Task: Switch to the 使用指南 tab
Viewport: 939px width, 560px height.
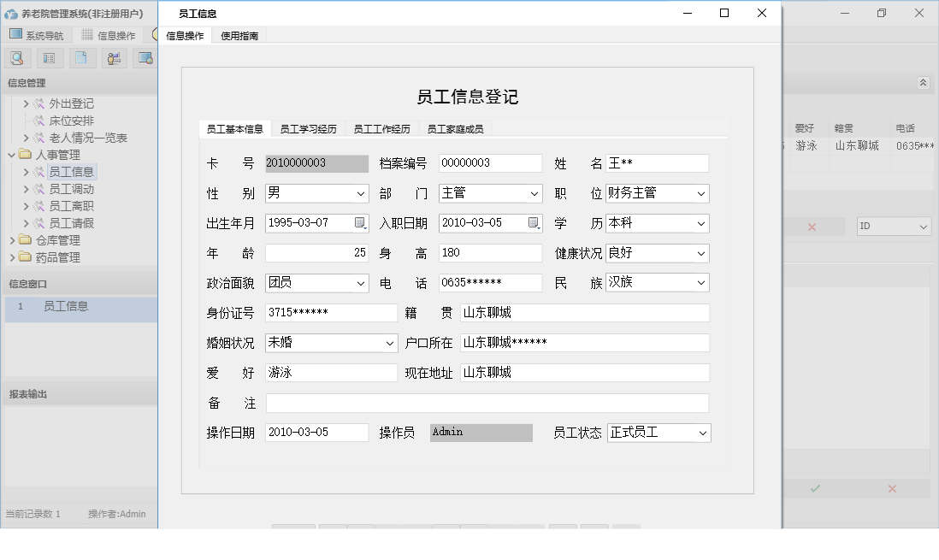Action: (239, 37)
